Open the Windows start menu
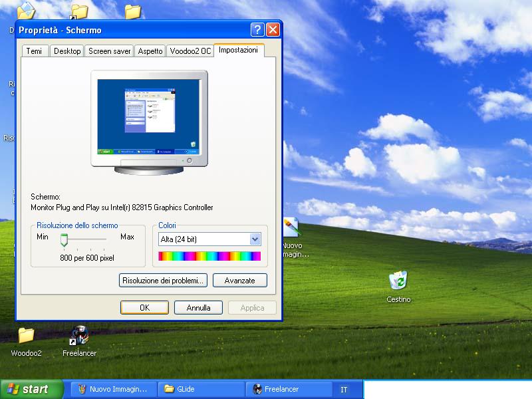 click(32, 389)
